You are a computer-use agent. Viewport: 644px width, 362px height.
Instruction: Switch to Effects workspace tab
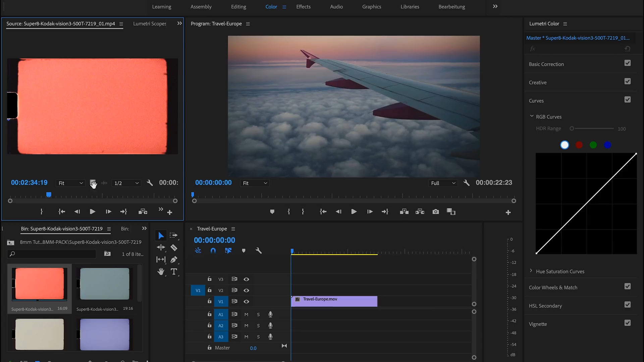303,6
